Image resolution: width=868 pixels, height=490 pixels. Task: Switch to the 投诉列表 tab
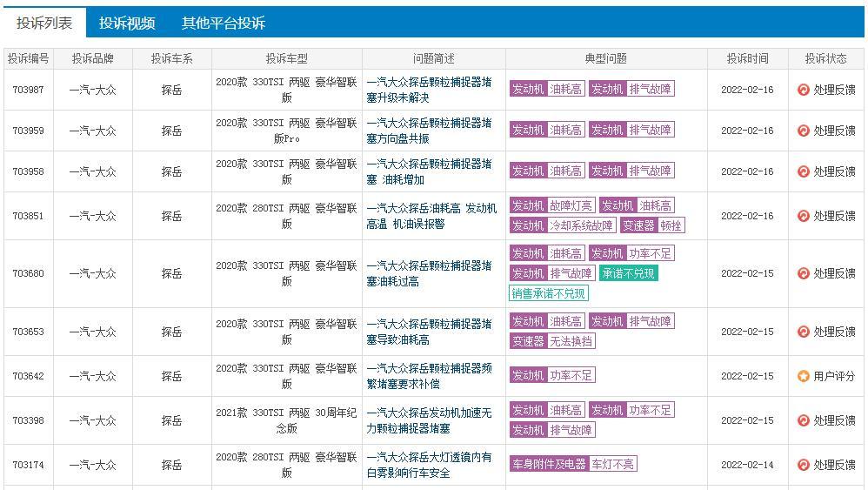(x=44, y=23)
